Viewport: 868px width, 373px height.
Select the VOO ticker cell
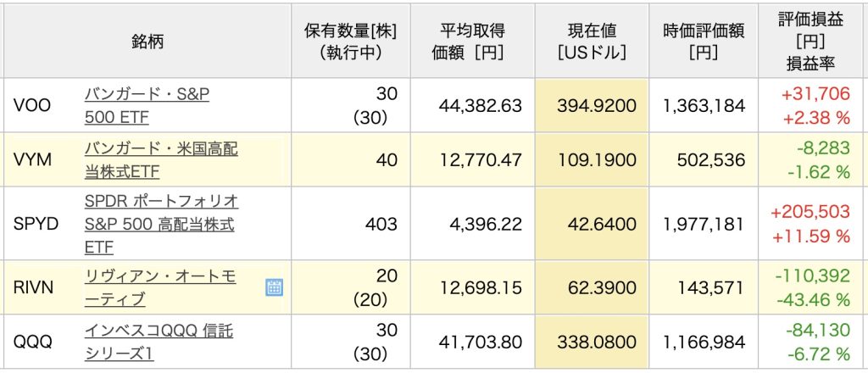coord(33,106)
